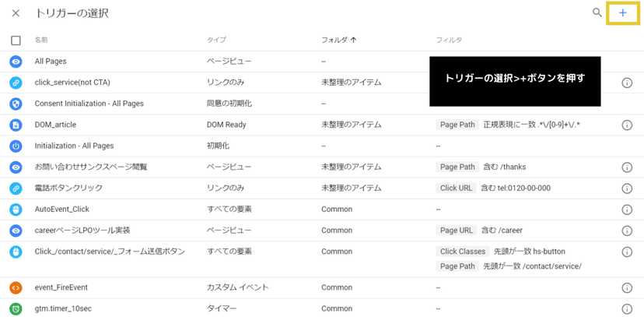Click the フォーム送信ボタン trigger mouse icon
The image size is (644, 317).
pos(16,252)
